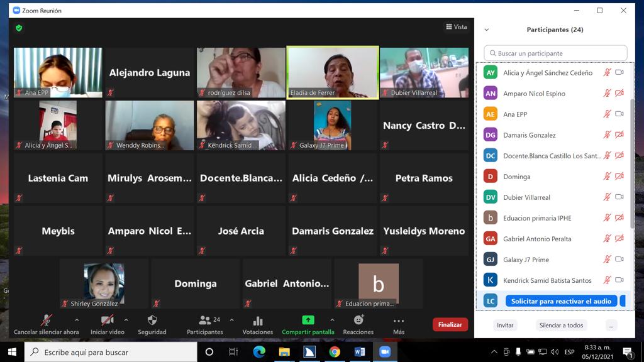Click camera icon for Kendrick Samid Batista Santos
The image size is (644, 362).
point(619,280)
